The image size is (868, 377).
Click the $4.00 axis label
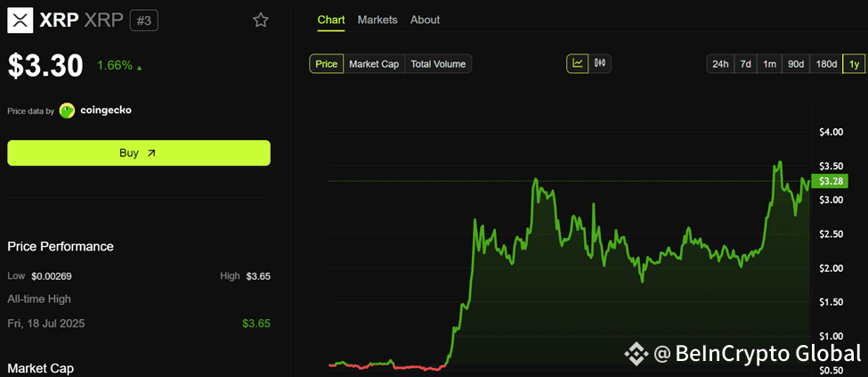[x=831, y=132]
